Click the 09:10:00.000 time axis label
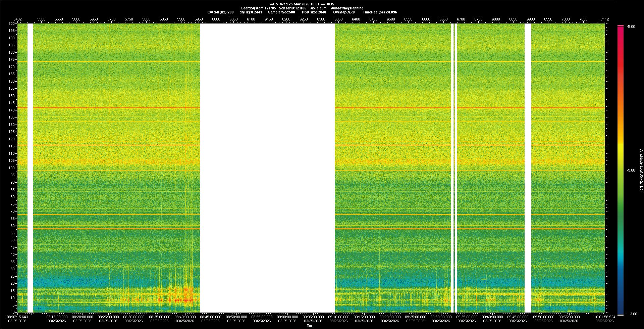644x329 pixels. click(x=338, y=317)
